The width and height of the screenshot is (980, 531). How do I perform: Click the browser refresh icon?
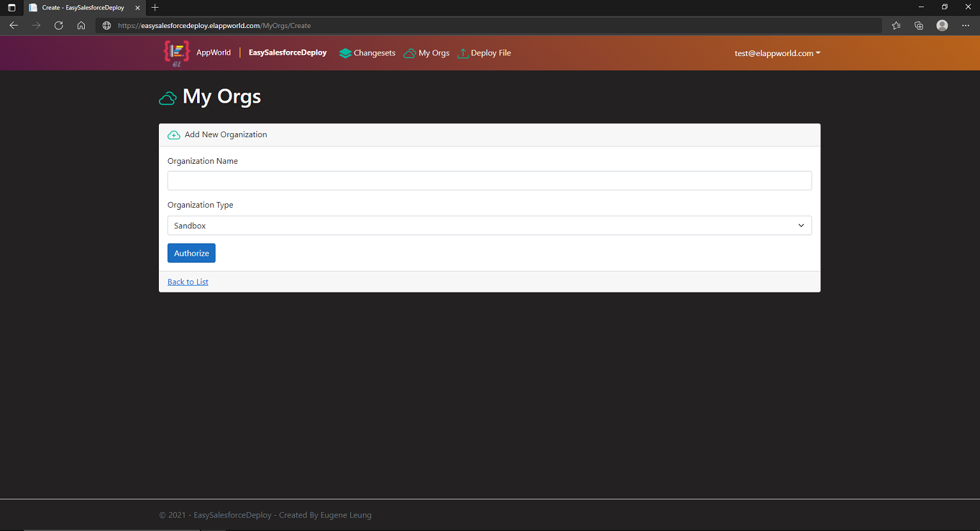(59, 25)
